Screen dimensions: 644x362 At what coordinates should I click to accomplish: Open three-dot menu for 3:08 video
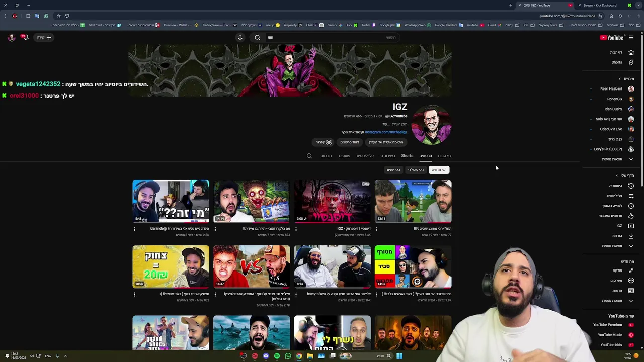296,229
